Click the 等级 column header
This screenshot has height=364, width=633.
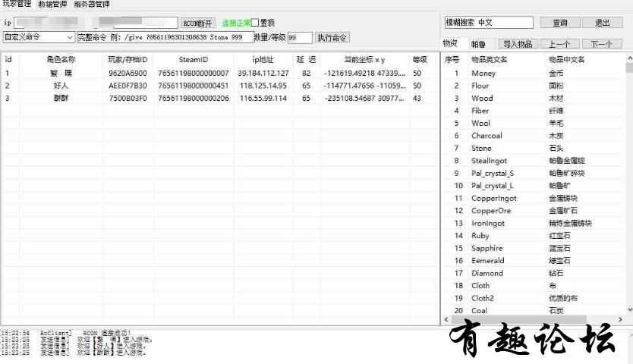pos(420,59)
